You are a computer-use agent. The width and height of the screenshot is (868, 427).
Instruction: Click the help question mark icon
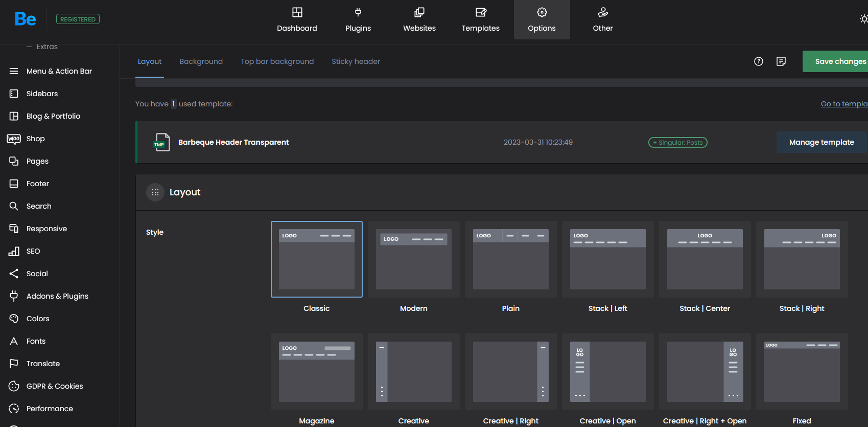pyautogui.click(x=759, y=61)
